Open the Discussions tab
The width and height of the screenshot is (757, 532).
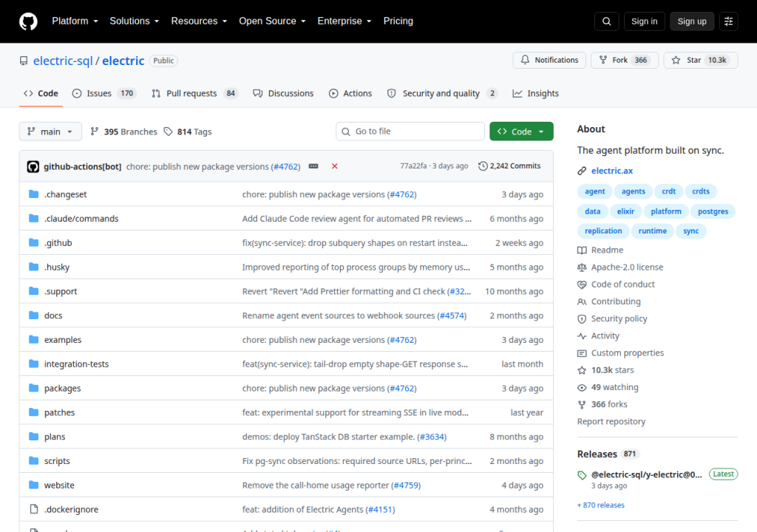click(283, 93)
